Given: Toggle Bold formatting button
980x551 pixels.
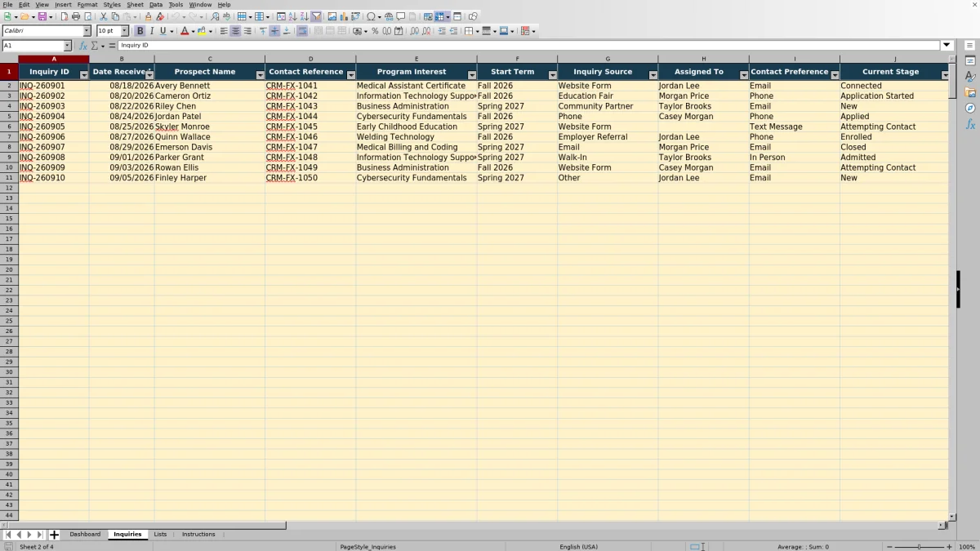Looking at the screenshot, I should (x=140, y=31).
